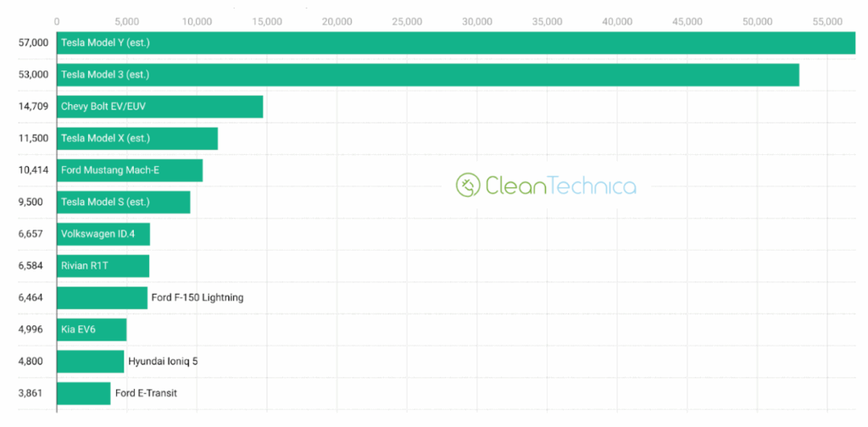Click the value 11,500
868x427 pixels.
(x=33, y=138)
